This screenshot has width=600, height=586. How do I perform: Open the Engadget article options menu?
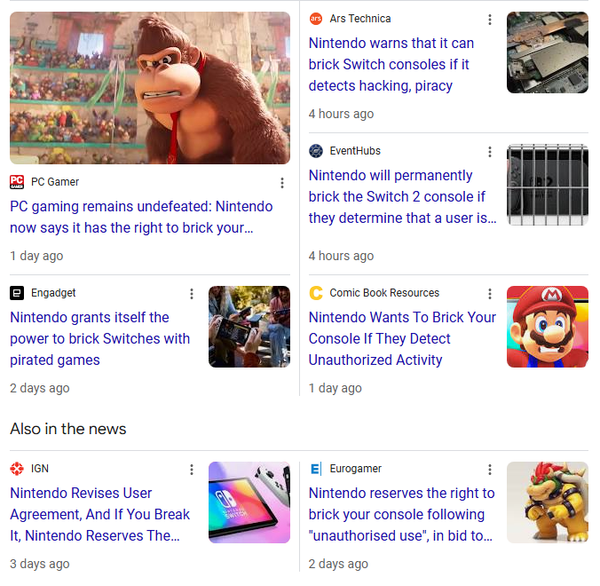point(192,294)
